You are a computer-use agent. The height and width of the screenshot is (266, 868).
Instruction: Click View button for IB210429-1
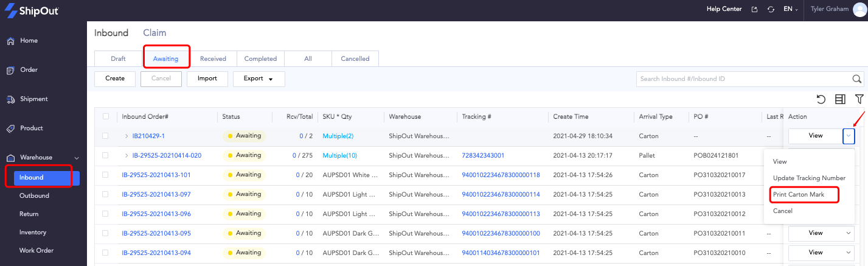click(x=816, y=136)
